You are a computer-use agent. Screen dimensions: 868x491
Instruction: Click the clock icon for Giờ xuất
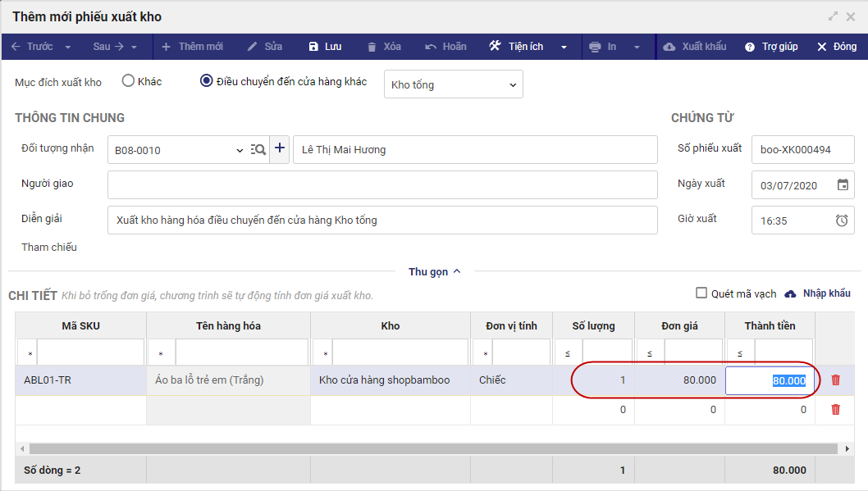842,220
